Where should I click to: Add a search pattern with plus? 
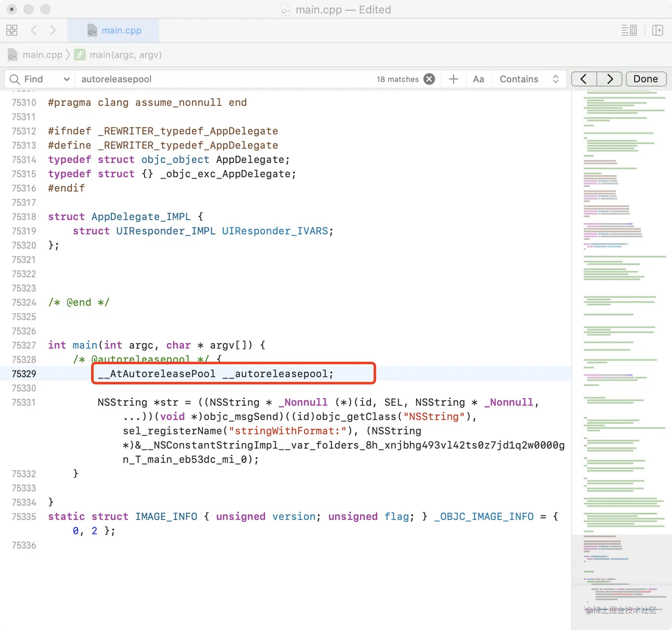tap(453, 79)
